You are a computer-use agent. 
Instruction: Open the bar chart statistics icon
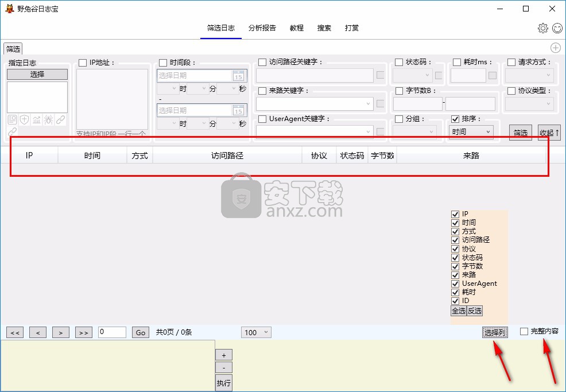coord(37,119)
